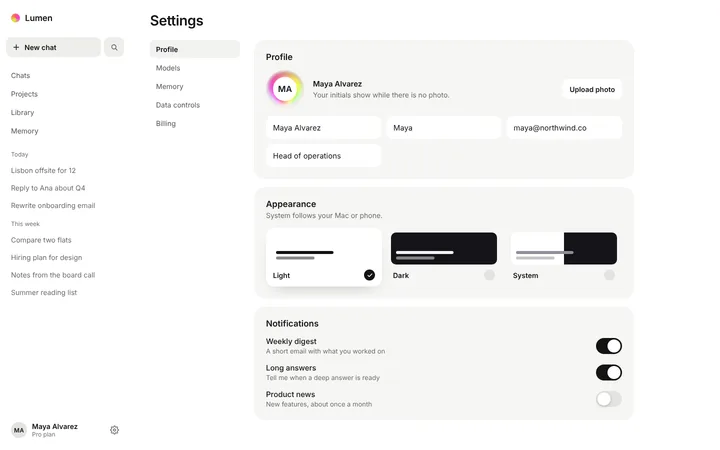Click the email field maya@northwind.co
The image size is (720, 450).
point(564,128)
